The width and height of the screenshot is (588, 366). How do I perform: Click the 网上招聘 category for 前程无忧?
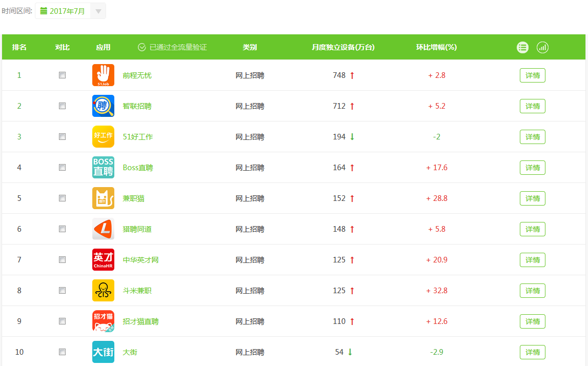(x=250, y=75)
